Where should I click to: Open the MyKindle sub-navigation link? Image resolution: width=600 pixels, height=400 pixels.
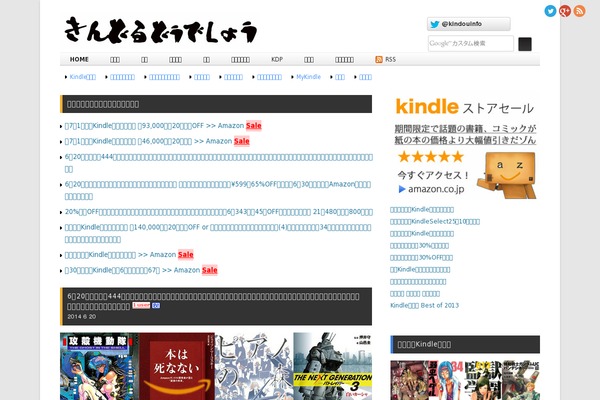click(x=308, y=77)
